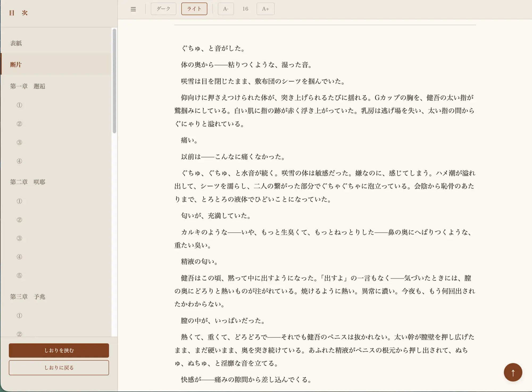Go to section ③ of 第一章
The image size is (532, 392).
(x=19, y=142)
